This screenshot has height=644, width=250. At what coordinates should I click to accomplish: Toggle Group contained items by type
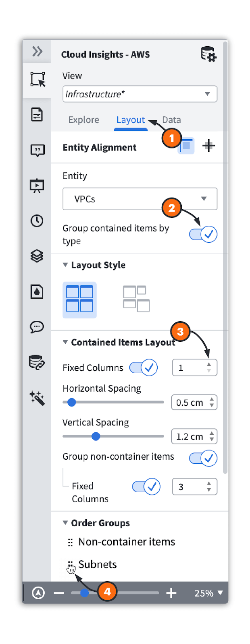tap(203, 234)
